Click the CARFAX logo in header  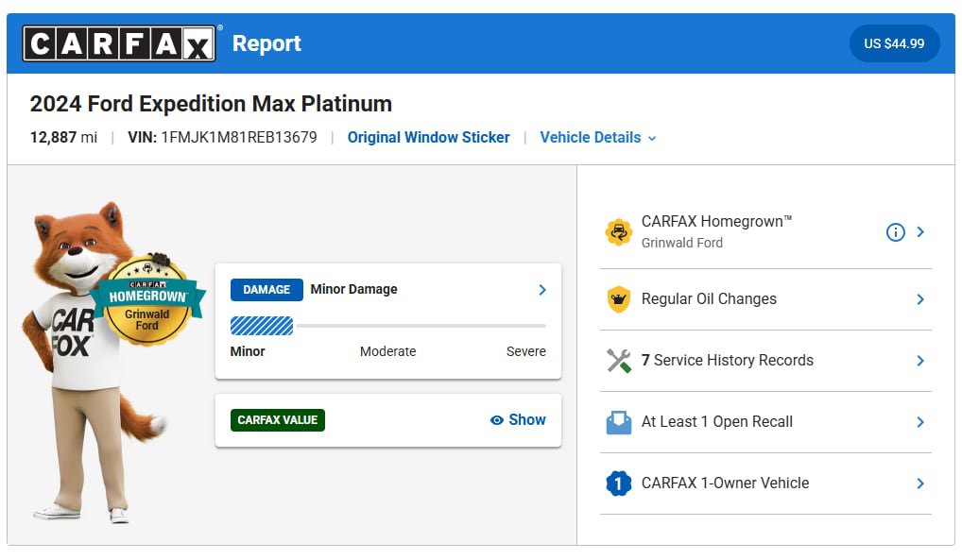pos(119,43)
